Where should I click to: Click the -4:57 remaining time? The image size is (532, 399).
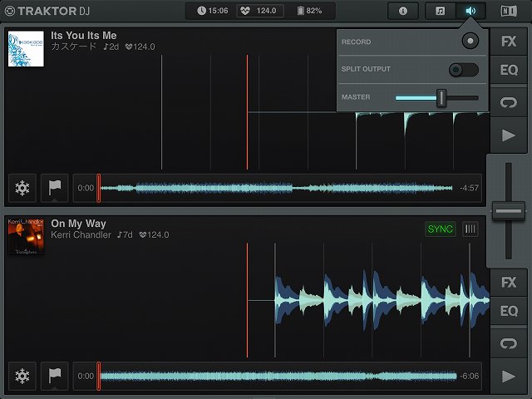pos(469,188)
